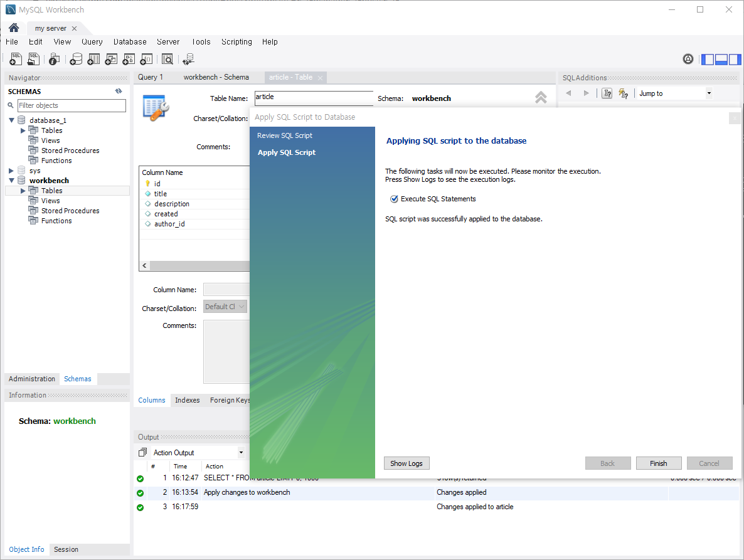Click Review SQL Script step
This screenshot has height=560, width=744.
tap(285, 135)
